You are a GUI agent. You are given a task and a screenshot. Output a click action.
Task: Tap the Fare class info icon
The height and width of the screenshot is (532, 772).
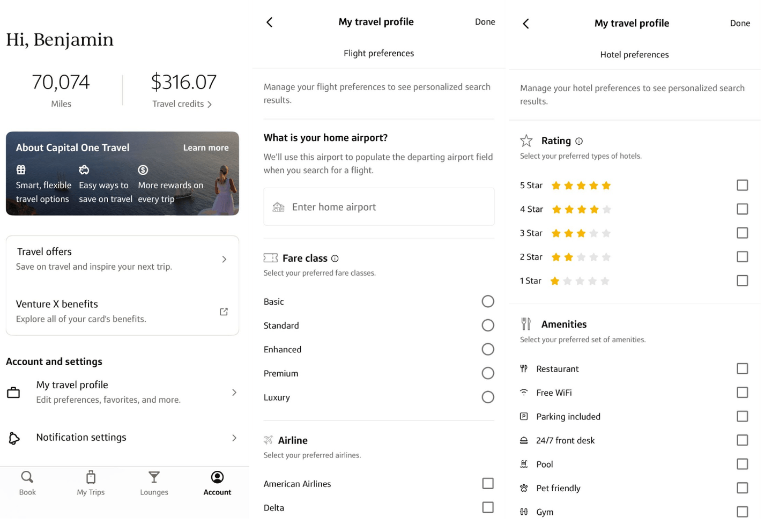[x=335, y=258]
